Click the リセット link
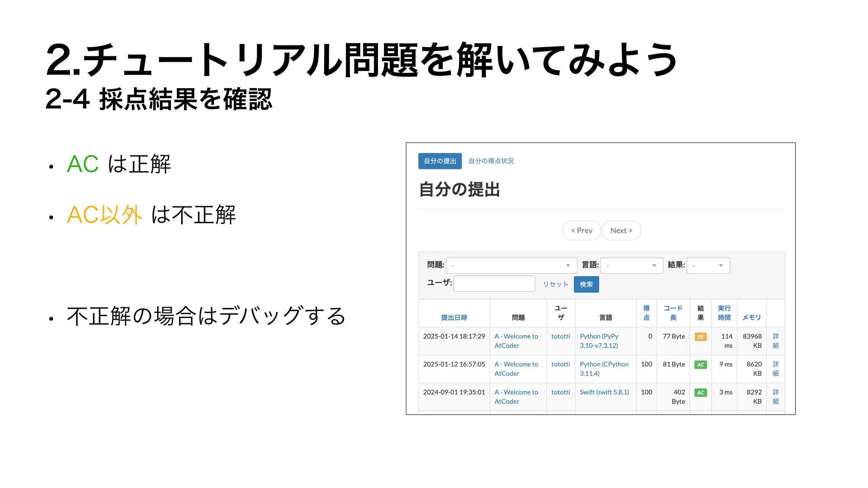This screenshot has width=868, height=488. [x=555, y=284]
